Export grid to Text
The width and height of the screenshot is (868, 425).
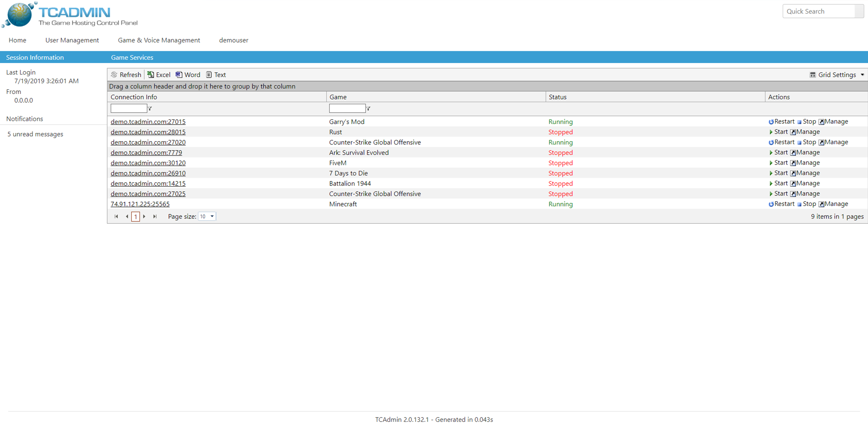[216, 75]
